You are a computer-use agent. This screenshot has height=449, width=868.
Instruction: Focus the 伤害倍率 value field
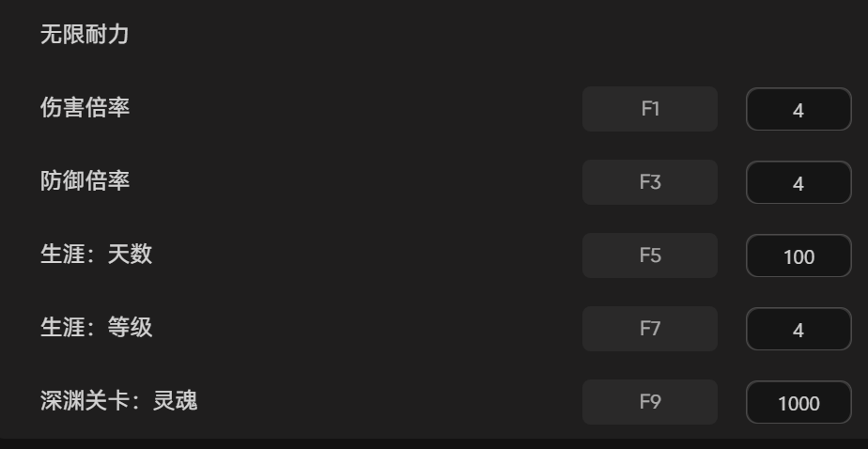coord(798,110)
